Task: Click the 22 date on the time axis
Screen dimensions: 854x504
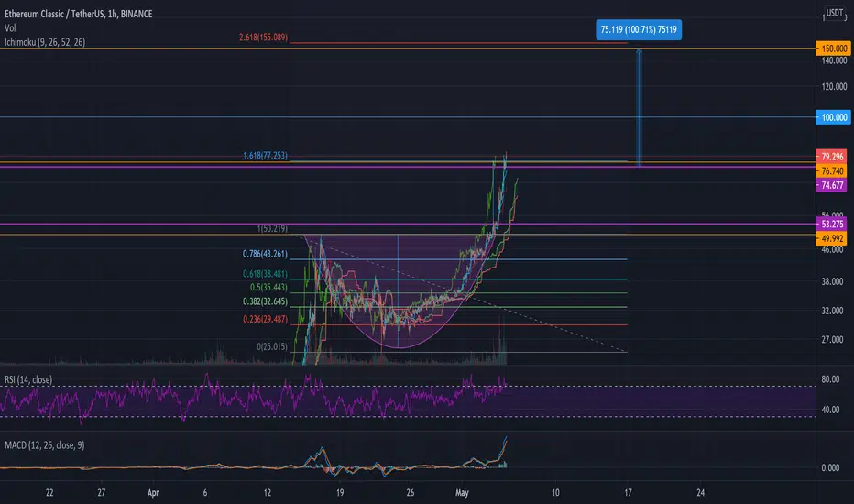Action: pos(49,493)
